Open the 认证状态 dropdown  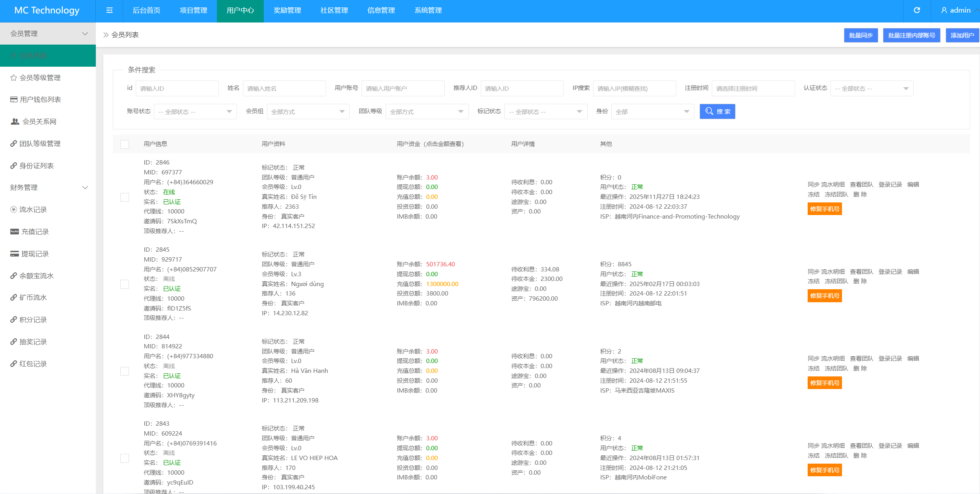[x=872, y=88]
